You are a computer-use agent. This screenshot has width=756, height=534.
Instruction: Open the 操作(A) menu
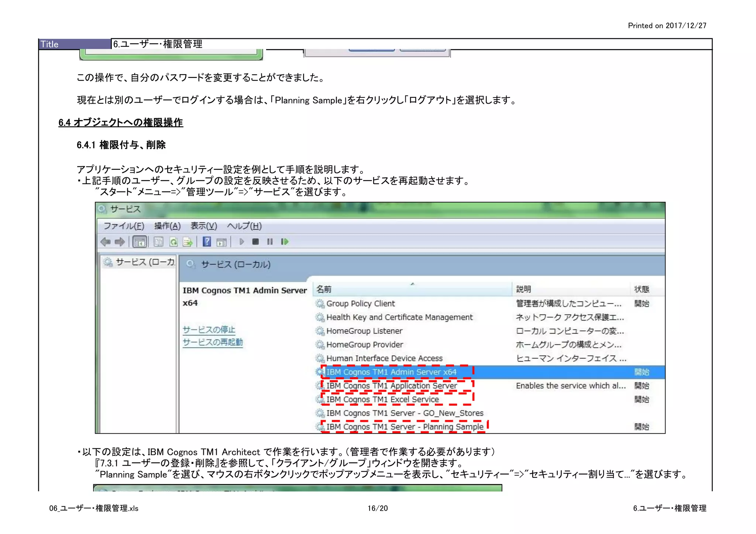point(167,226)
